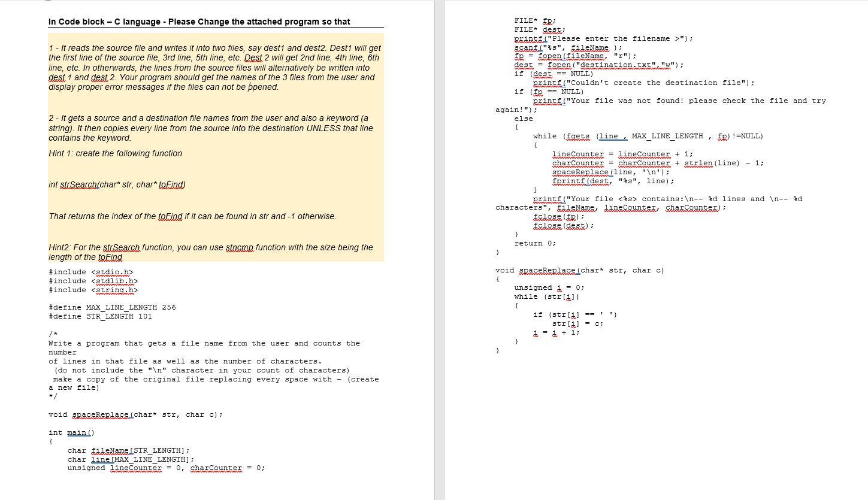Click 'unsigned lineCounter = 0, charCounter = 0;'
Screen dimensions: 868x500
pyautogui.click(x=166, y=468)
